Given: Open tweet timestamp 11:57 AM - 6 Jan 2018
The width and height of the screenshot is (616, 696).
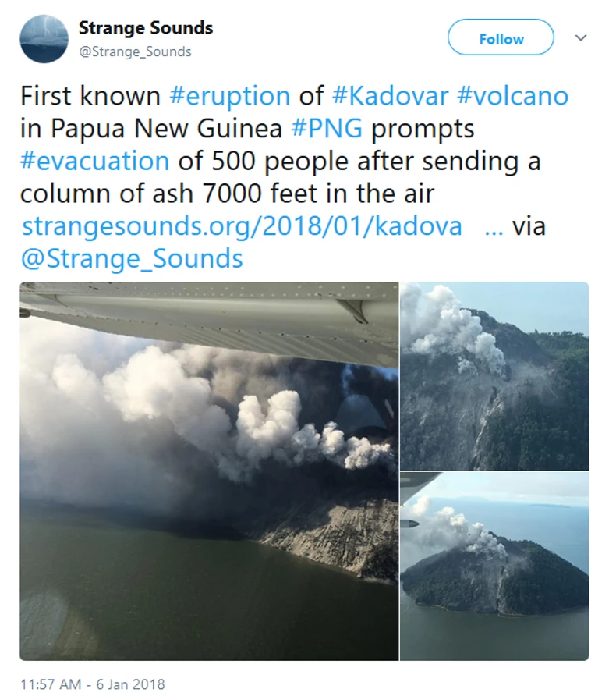Looking at the screenshot, I should click(x=93, y=684).
